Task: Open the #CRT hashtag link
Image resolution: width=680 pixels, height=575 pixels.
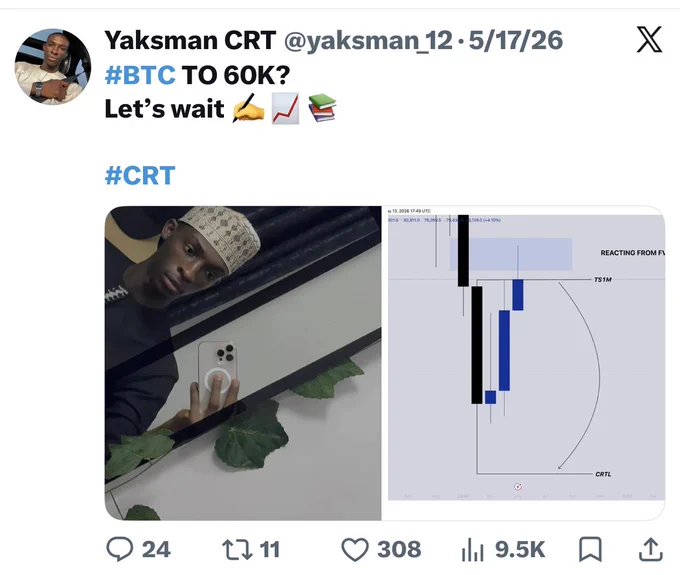Action: [x=140, y=176]
